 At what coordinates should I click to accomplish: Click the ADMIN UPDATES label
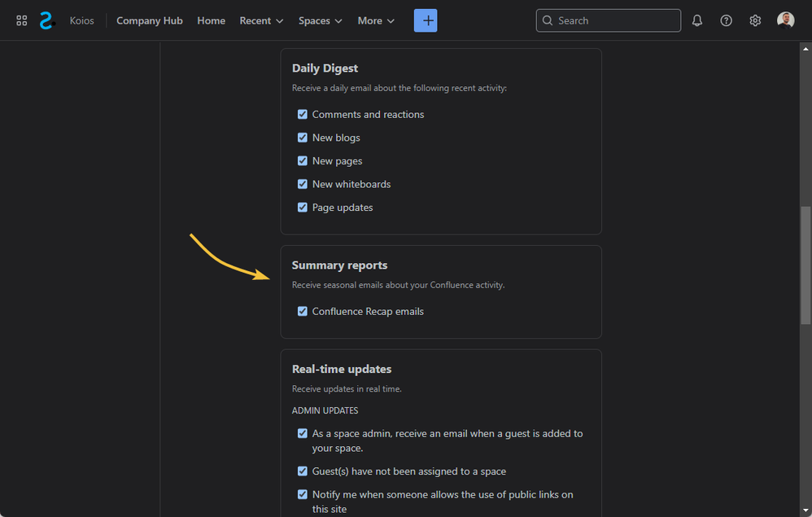click(325, 411)
